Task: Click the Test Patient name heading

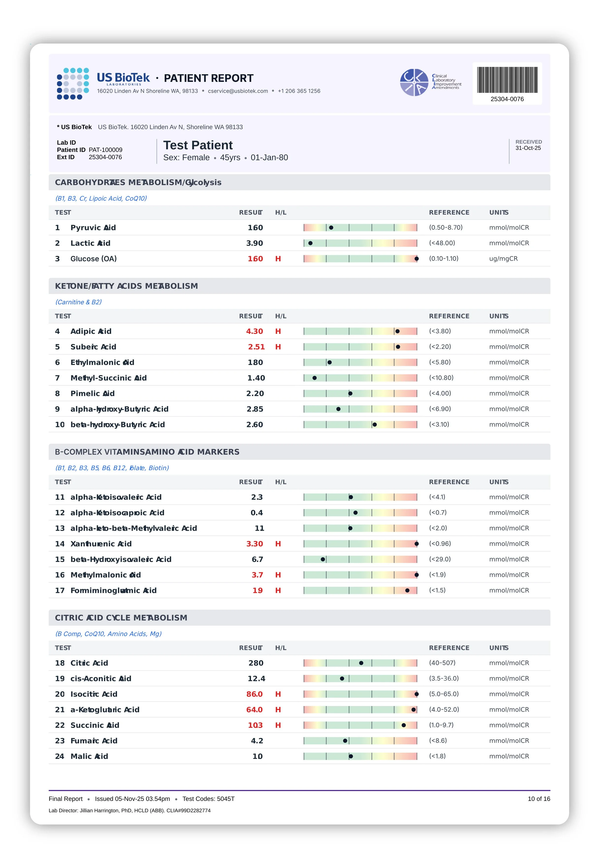Action: pyautogui.click(x=198, y=145)
